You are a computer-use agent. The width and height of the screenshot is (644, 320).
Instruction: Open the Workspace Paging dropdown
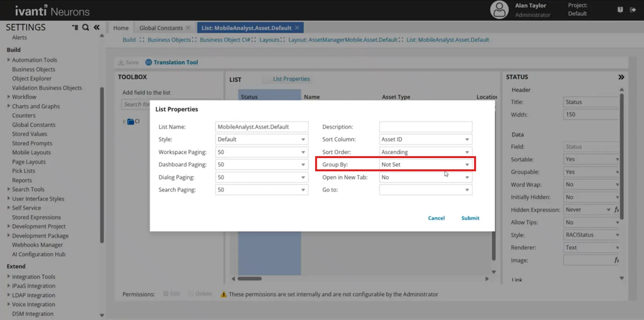click(262, 152)
